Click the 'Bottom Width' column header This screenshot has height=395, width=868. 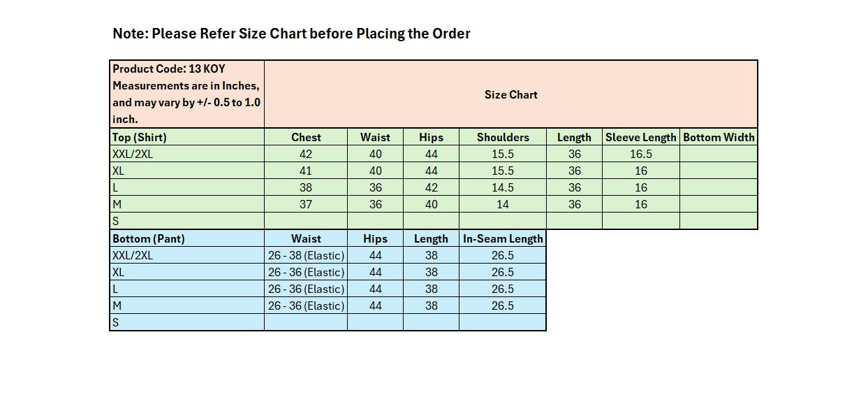pos(719,137)
